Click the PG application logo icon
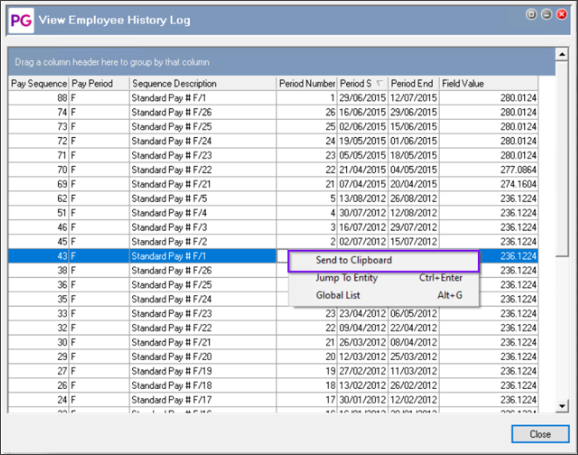Image resolution: width=578 pixels, height=455 pixels. (x=21, y=20)
